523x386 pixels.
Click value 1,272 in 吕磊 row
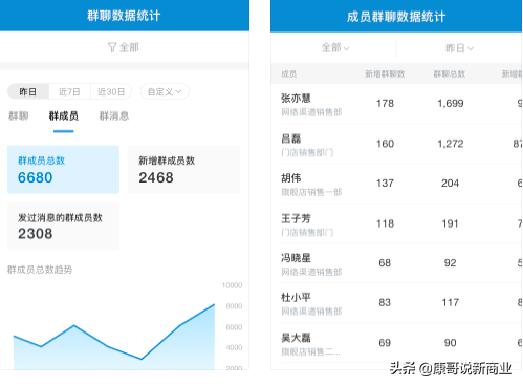coord(450,144)
